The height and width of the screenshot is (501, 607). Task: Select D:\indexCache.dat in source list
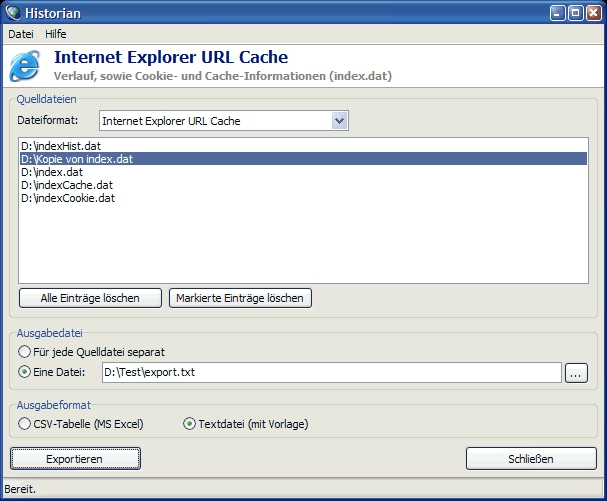click(x=66, y=185)
